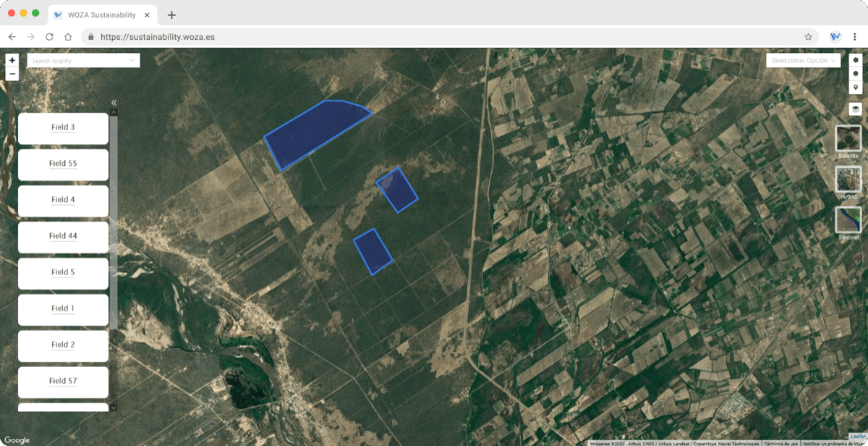
Task: Switch basemap to Sentinel imagery
Action: coord(848,220)
